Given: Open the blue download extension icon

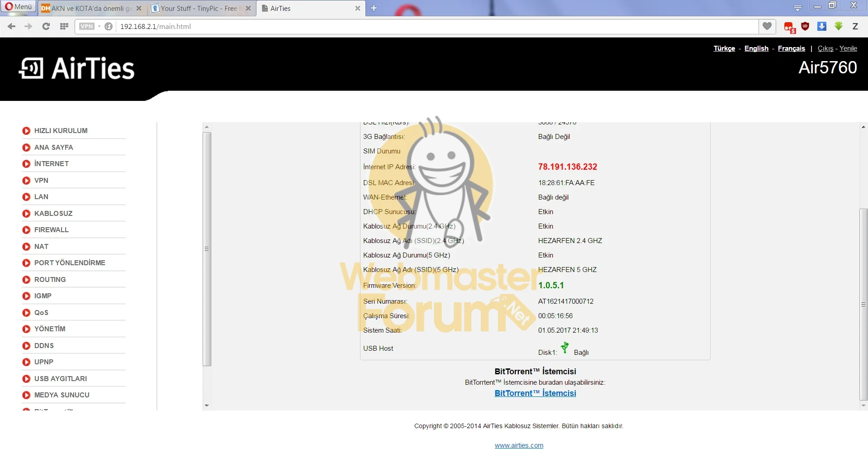Looking at the screenshot, I should (822, 26).
